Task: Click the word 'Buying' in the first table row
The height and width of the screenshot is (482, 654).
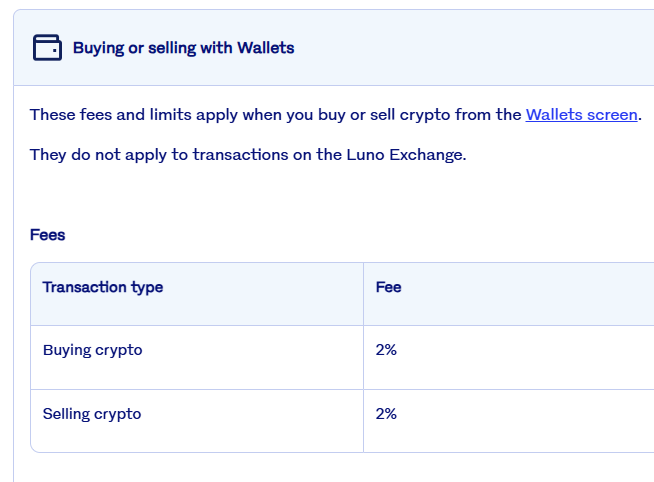Action: tap(67, 350)
